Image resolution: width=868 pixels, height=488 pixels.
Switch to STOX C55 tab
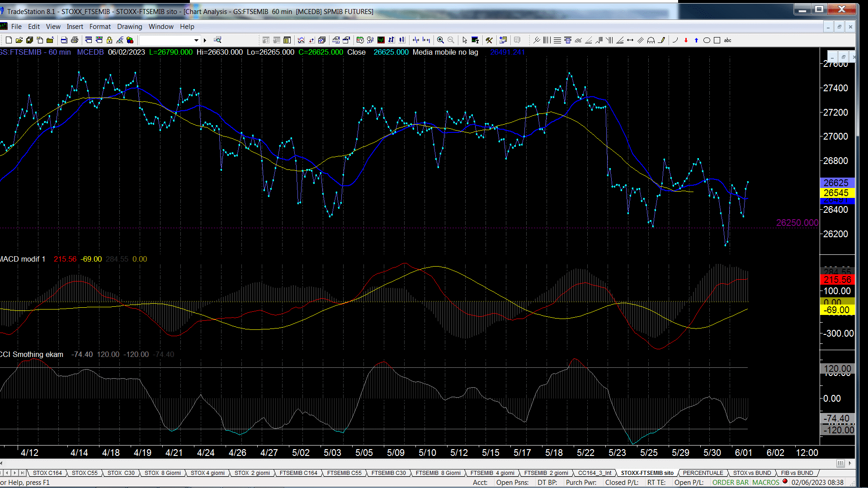(85, 473)
